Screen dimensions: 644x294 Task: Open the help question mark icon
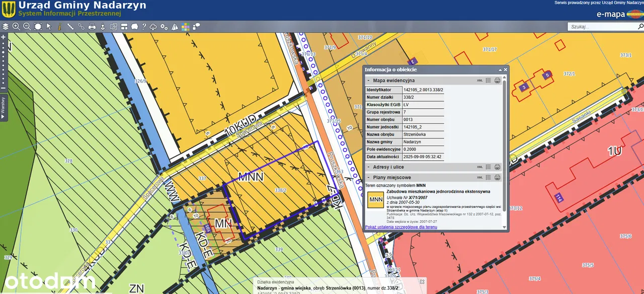[x=144, y=27]
